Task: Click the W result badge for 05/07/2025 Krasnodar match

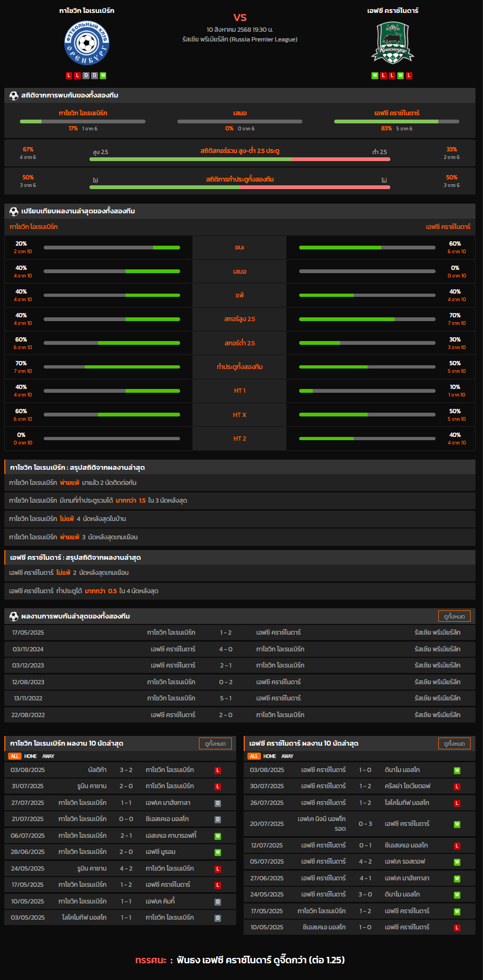Action: tap(457, 862)
